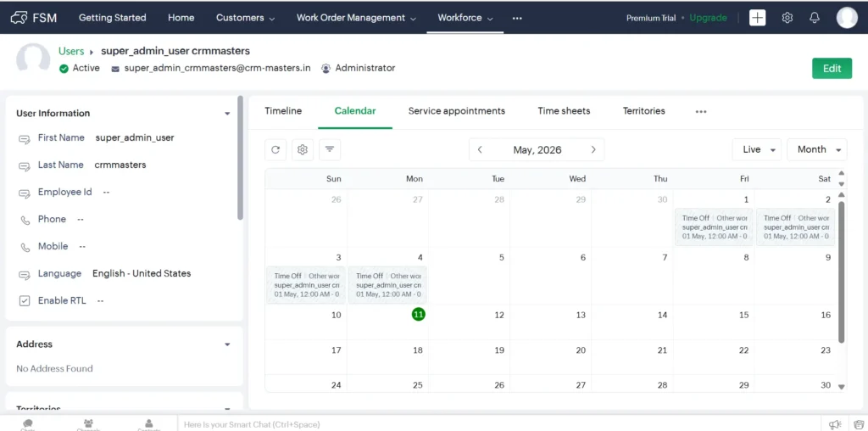Click the Mobile handset icon
The width and height of the screenshot is (868, 431).
(x=25, y=247)
